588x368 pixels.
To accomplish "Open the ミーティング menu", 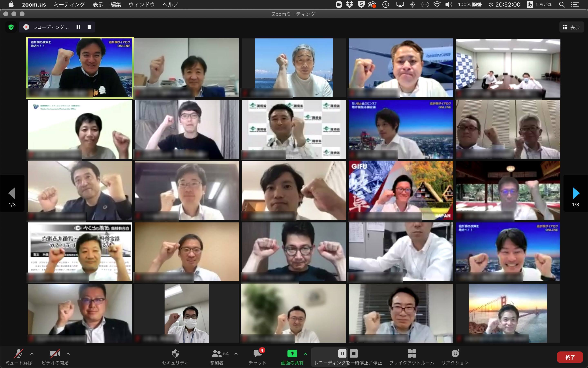I will (x=69, y=4).
